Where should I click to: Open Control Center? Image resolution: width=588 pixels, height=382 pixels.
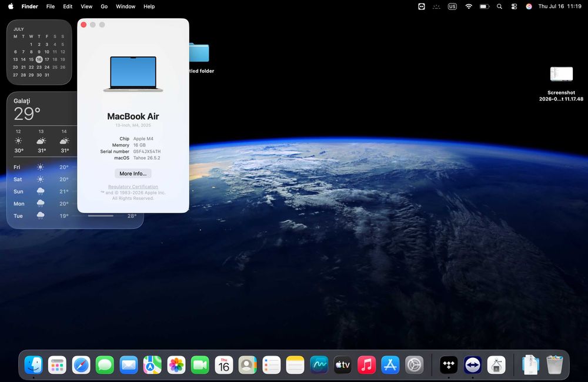[x=514, y=6]
